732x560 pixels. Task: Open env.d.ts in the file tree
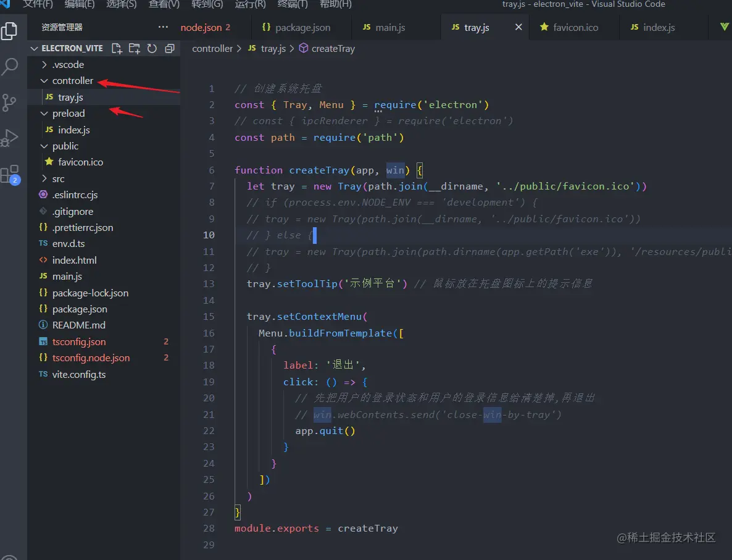click(104, 243)
